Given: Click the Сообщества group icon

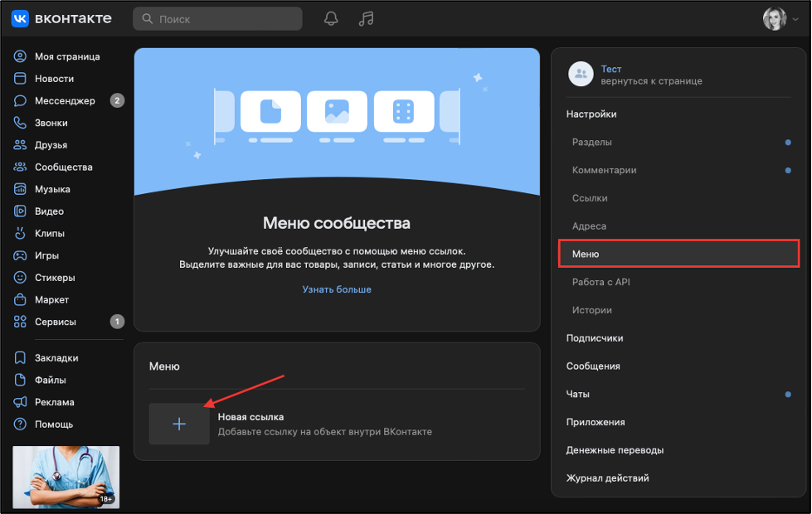Looking at the screenshot, I should coord(20,167).
